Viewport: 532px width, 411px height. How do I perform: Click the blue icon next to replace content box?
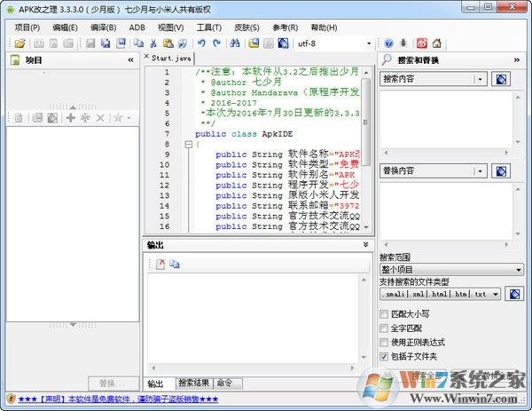click(501, 170)
